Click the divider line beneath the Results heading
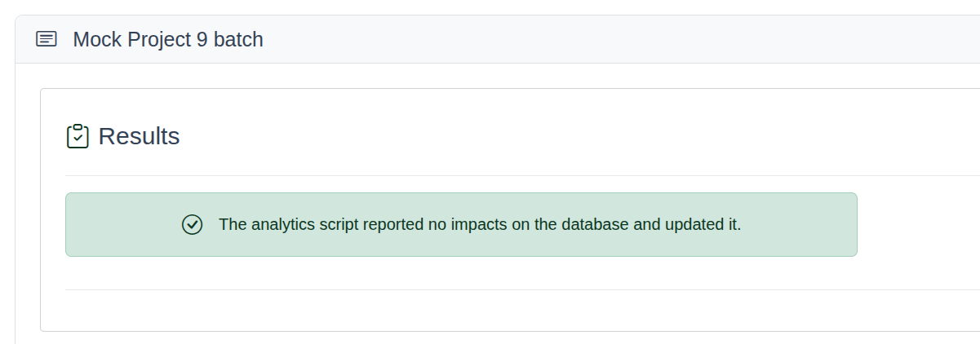The width and height of the screenshot is (980, 344). click(x=522, y=175)
